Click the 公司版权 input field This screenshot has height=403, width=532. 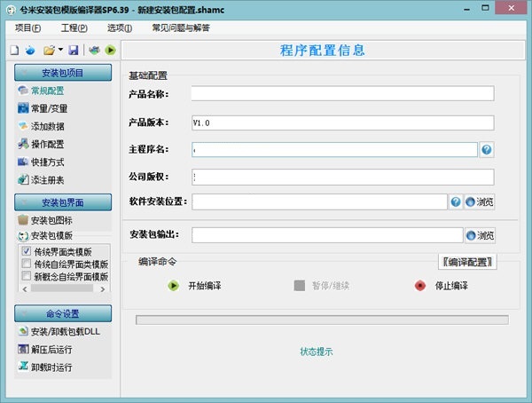pyautogui.click(x=342, y=177)
